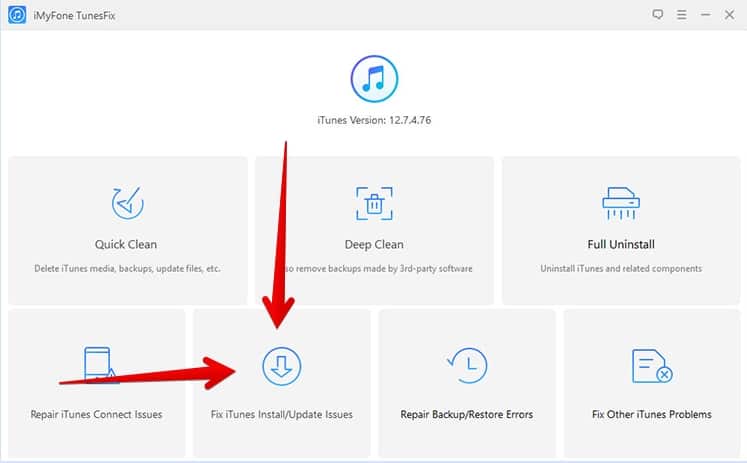747x463 pixels.
Task: Open the feedback chat bubble icon
Action: [x=657, y=15]
